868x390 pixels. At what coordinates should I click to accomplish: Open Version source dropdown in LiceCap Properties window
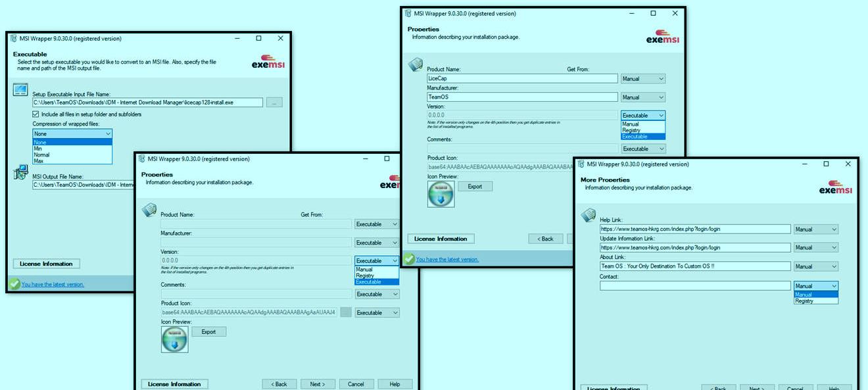643,115
